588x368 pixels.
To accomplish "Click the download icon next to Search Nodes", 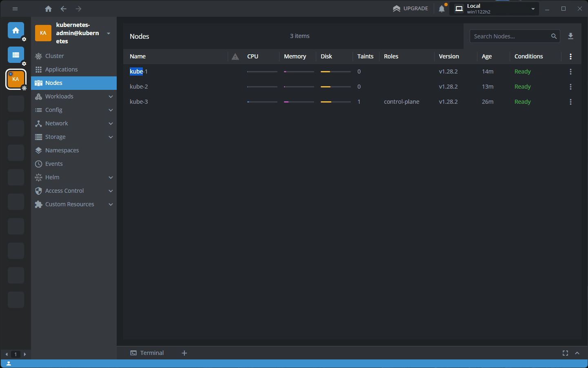I will (x=570, y=36).
